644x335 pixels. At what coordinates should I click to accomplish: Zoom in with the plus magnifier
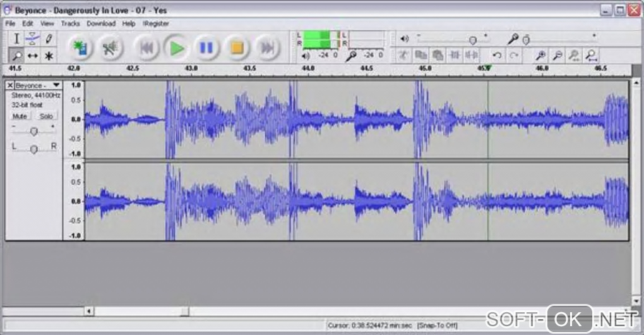[x=540, y=55]
